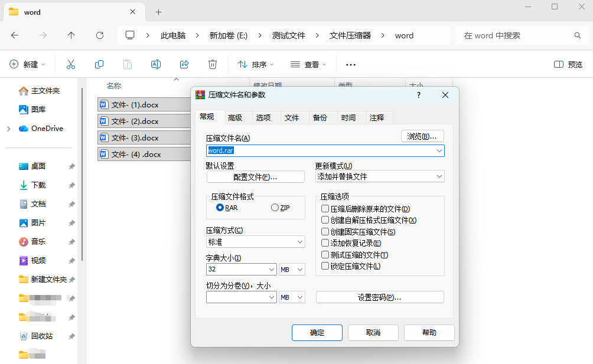This screenshot has width=593, height=364.
Task: Open 文档 in the sidebar
Action: pos(32,204)
